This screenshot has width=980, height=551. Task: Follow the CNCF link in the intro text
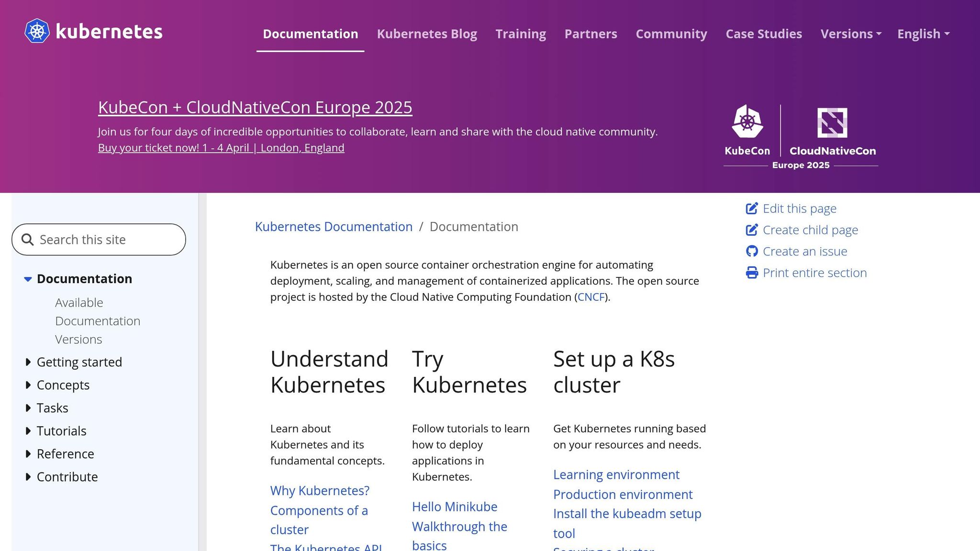(591, 297)
